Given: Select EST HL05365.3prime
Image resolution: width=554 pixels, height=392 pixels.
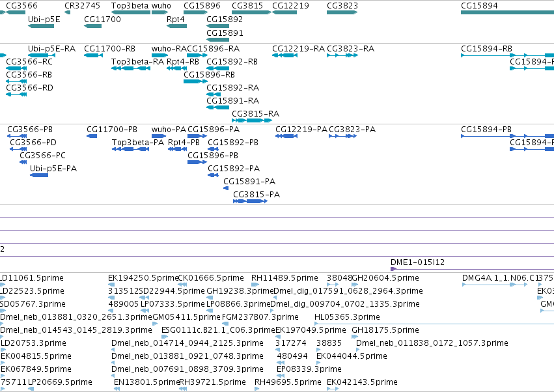Looking at the screenshot, I should [347, 317].
